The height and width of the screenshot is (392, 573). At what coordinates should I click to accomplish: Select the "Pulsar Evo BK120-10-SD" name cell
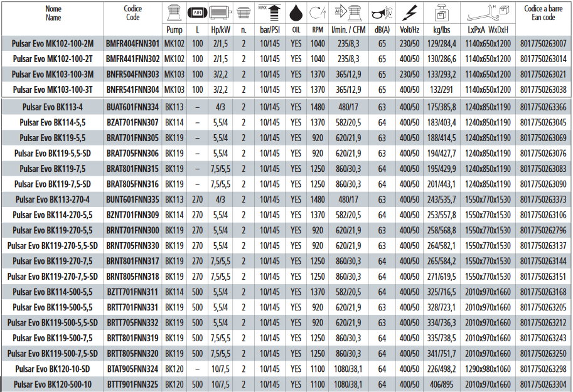click(53, 369)
